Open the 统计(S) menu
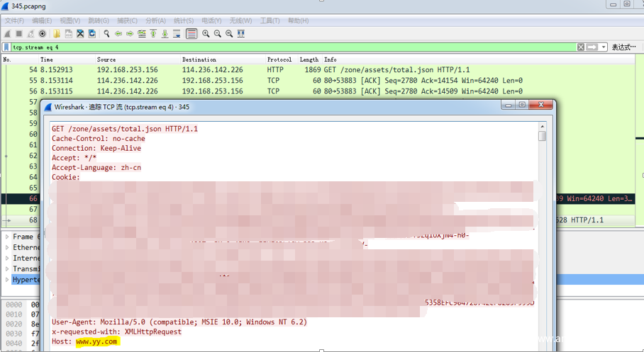This screenshot has width=644, height=352. 184,21
